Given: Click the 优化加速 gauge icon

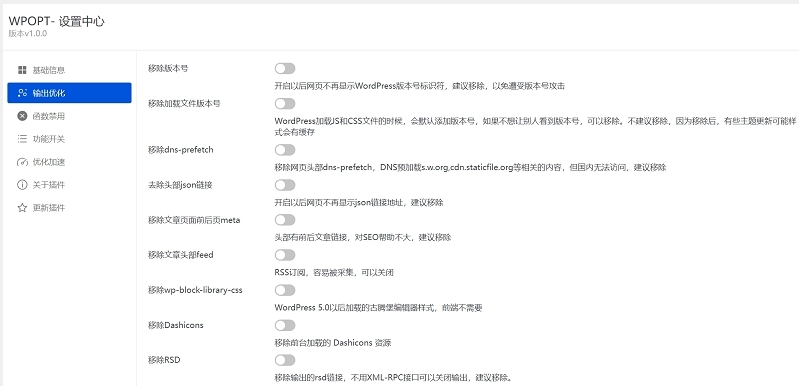Looking at the screenshot, I should coord(22,162).
